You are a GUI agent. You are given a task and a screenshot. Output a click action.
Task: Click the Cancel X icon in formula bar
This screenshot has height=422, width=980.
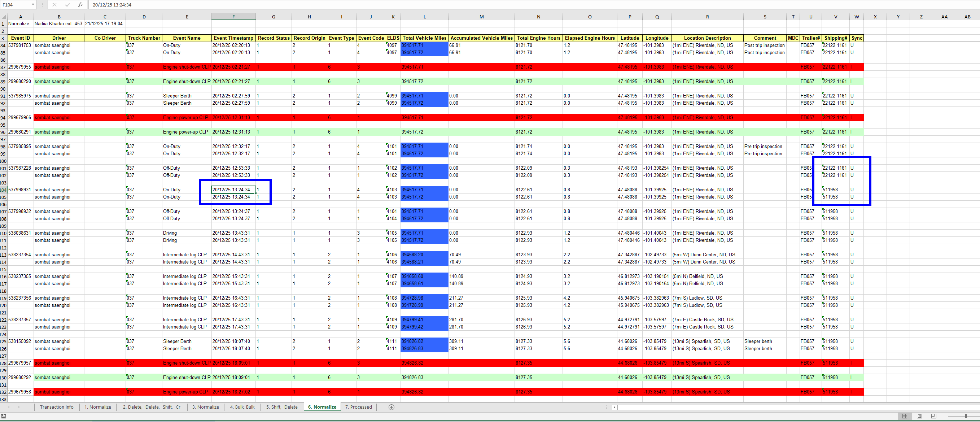pyautogui.click(x=54, y=5)
